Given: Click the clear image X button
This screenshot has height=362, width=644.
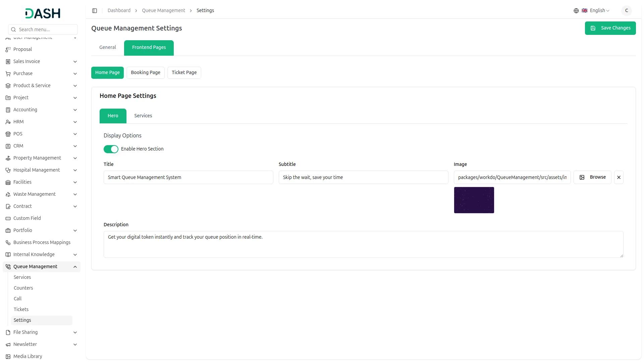Looking at the screenshot, I should pos(619,177).
